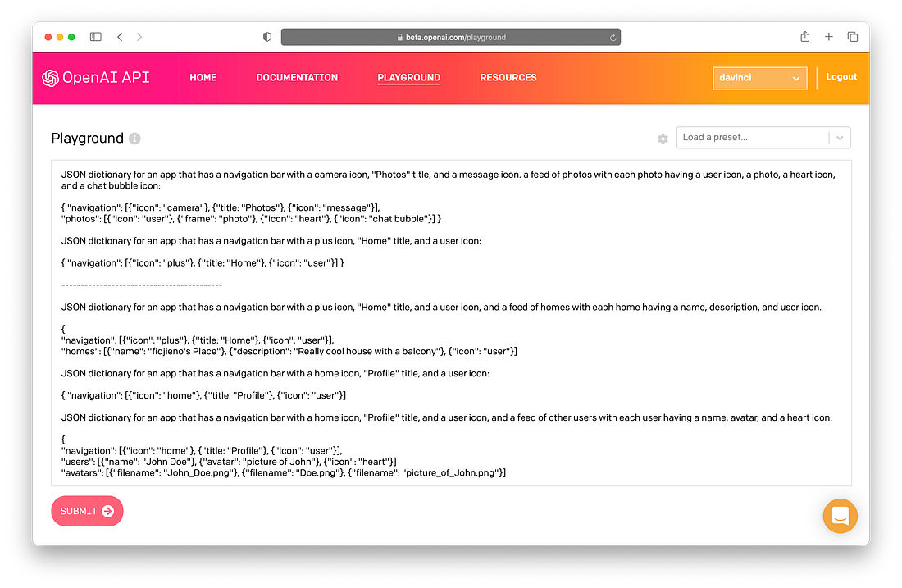Open the DOCUMENTATION menu item
Image resolution: width=902 pixels, height=588 pixels.
pos(297,78)
